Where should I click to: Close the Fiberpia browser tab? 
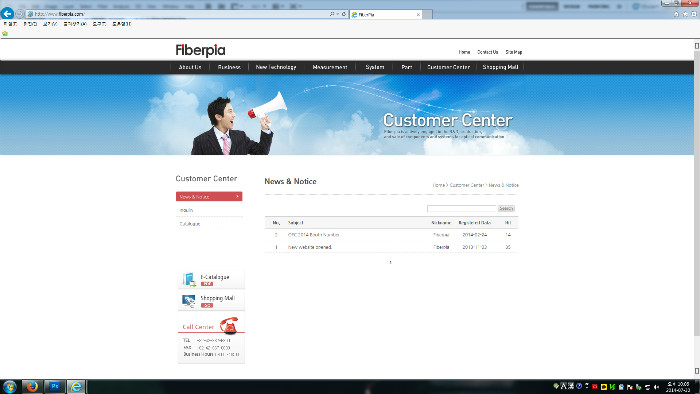point(418,15)
